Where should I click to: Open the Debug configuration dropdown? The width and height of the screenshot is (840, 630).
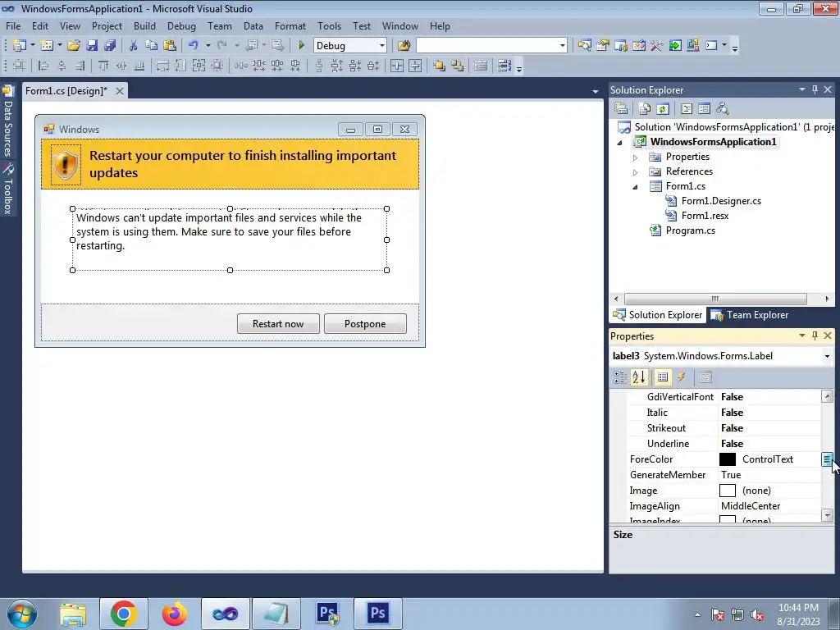point(381,46)
